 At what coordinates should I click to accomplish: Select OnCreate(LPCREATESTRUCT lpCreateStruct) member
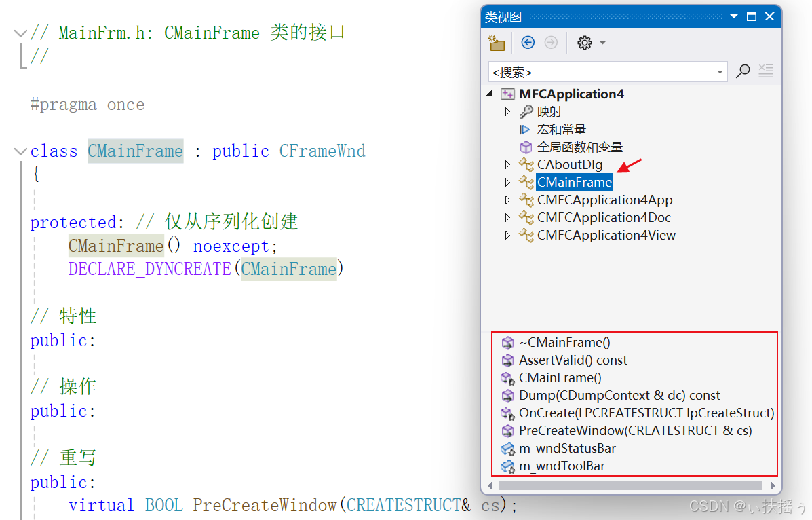pyautogui.click(x=646, y=413)
